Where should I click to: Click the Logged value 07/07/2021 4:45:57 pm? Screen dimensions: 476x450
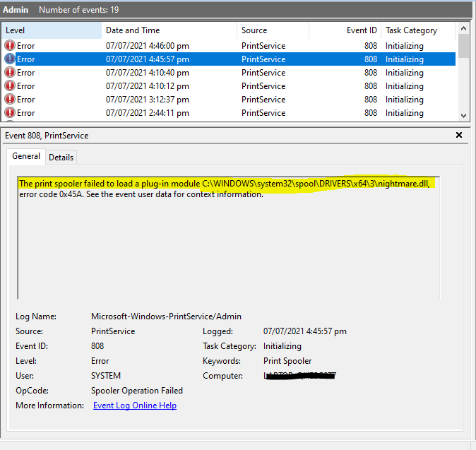point(305,331)
